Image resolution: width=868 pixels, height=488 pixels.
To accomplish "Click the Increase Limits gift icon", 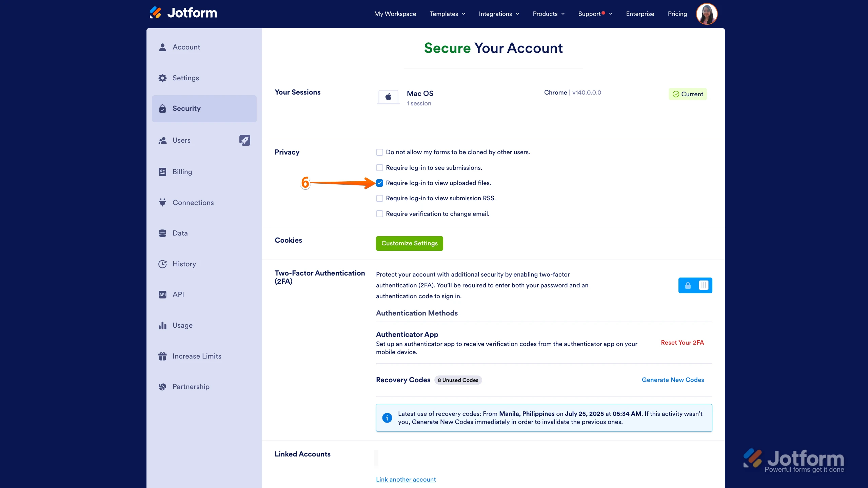I will click(163, 356).
